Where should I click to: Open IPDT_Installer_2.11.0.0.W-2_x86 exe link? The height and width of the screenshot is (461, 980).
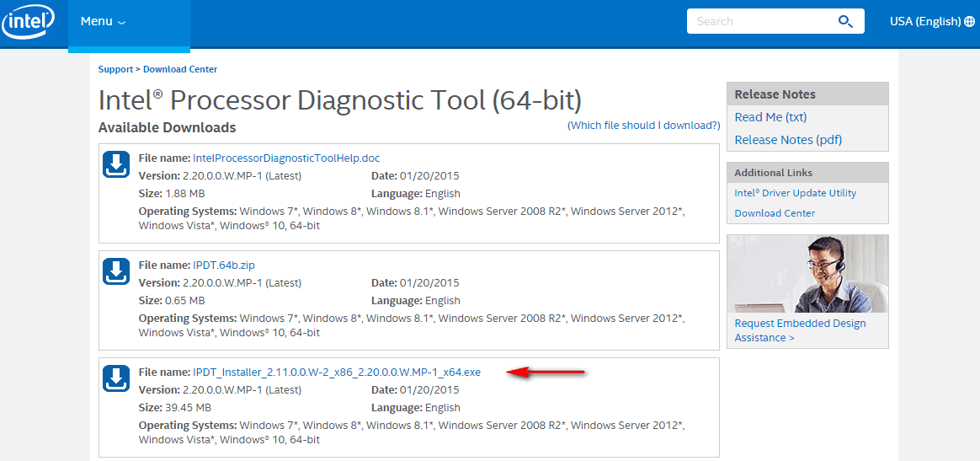(337, 373)
